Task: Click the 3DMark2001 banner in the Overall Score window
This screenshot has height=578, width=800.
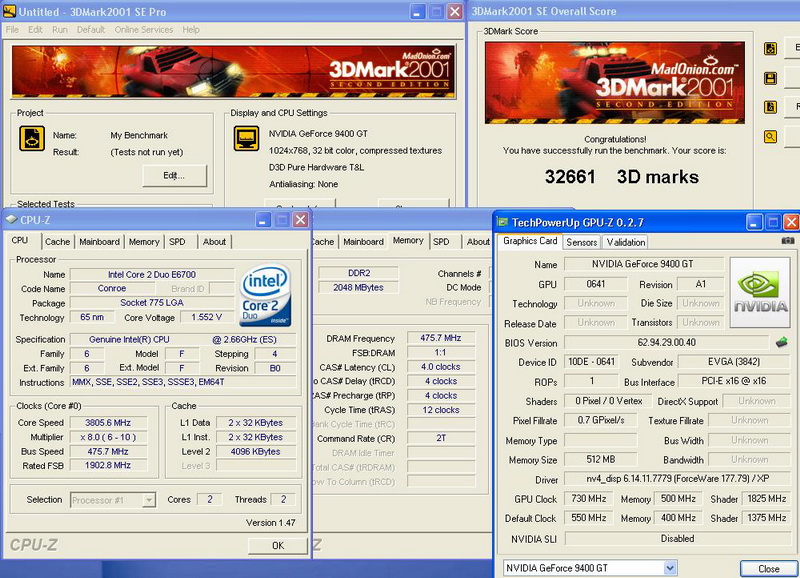Action: pyautogui.click(x=615, y=83)
